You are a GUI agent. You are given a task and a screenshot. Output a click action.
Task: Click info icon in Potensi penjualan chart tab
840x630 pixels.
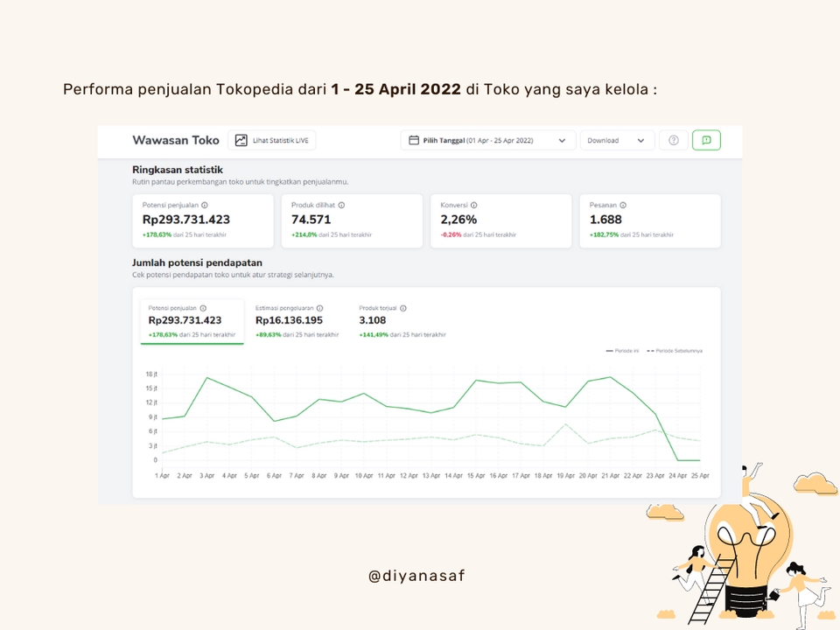click(203, 308)
